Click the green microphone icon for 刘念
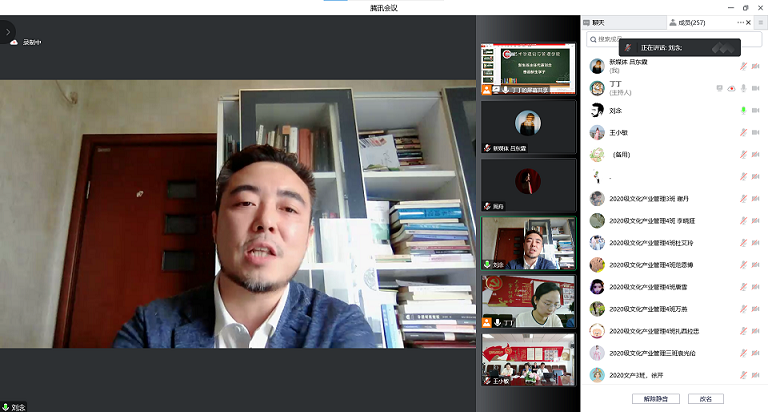Viewport: 768px width, 412px height. pos(743,110)
